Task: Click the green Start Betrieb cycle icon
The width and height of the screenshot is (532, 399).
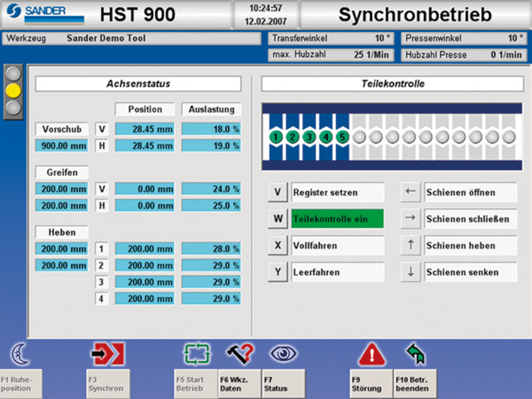Action: point(196,354)
